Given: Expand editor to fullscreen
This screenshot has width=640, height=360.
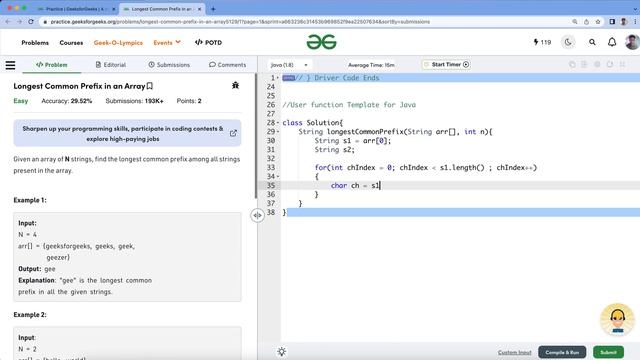Looking at the screenshot, I should (622, 64).
